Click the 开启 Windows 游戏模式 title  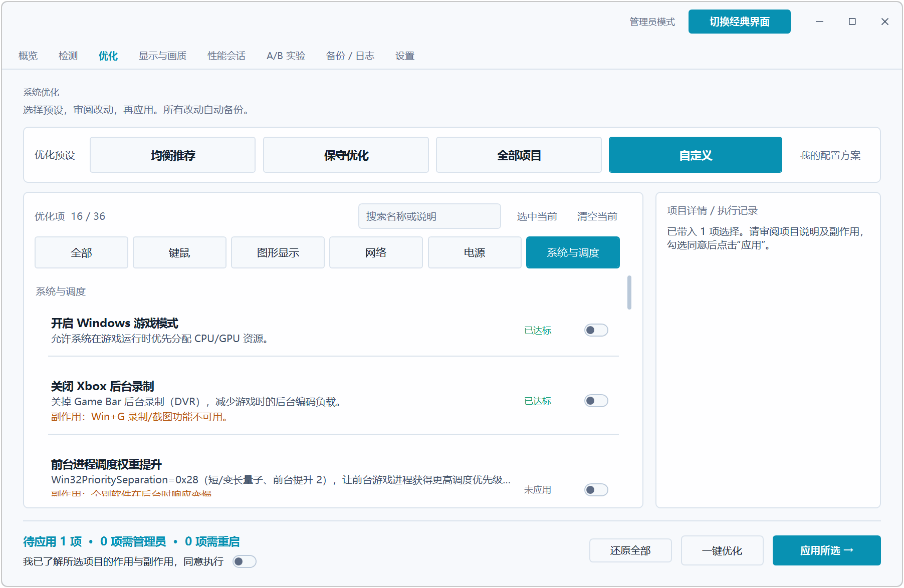[115, 323]
